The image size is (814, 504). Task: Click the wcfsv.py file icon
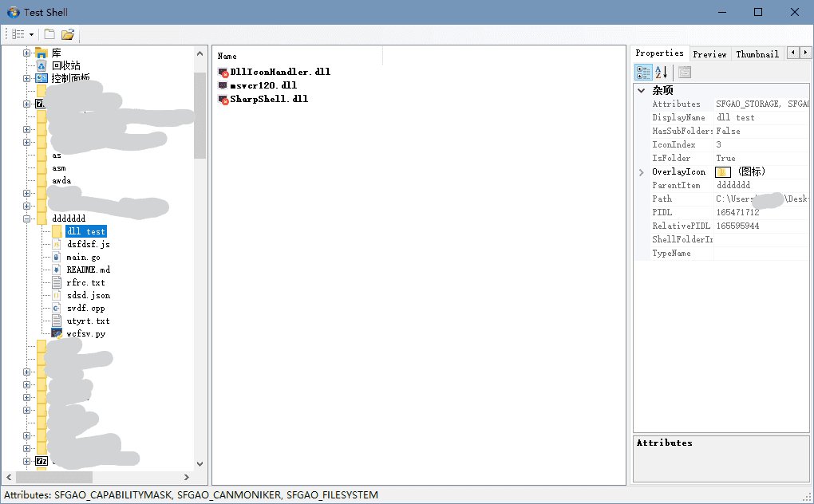point(57,333)
